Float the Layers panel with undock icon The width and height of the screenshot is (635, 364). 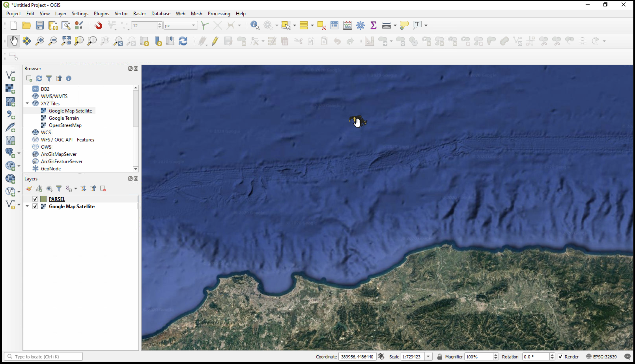tap(130, 178)
